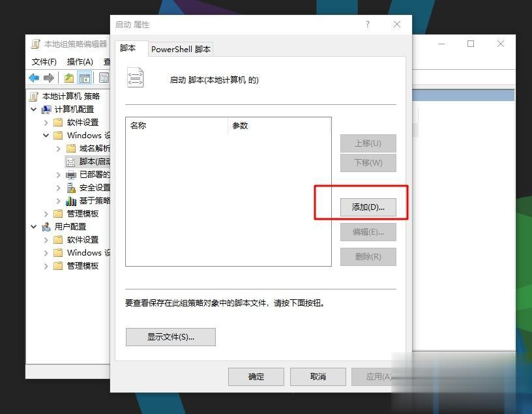
Task: Click the bar chart icon for 基于策略
Action: click(70, 201)
